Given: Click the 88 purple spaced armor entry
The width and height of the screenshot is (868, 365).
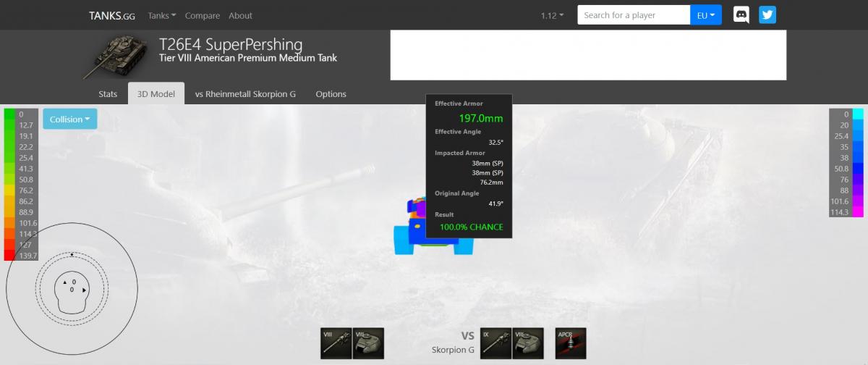Looking at the screenshot, I should coord(846,190).
